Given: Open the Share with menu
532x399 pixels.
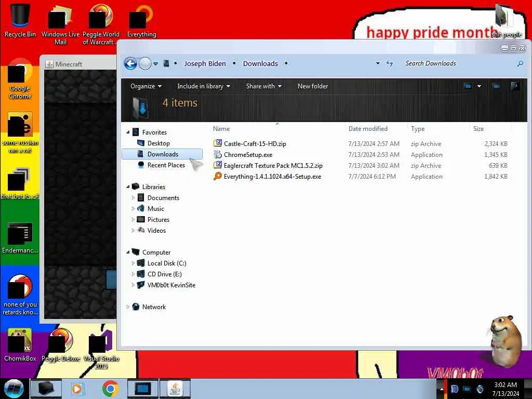Looking at the screenshot, I should pos(263,86).
